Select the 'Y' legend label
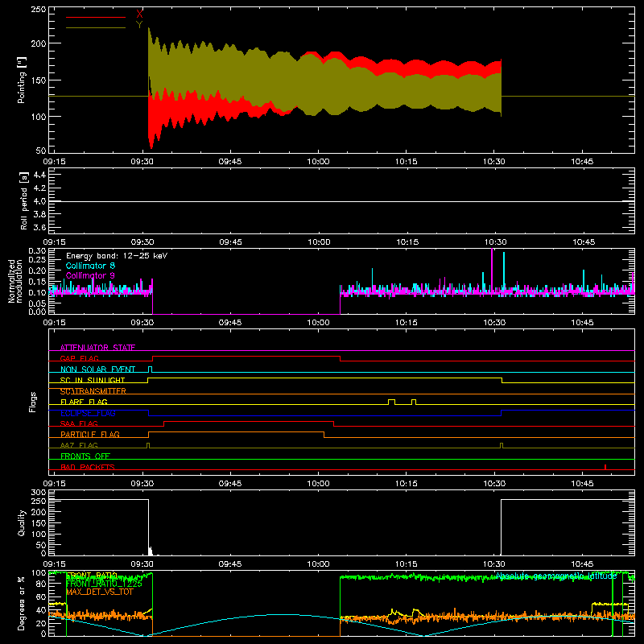This screenshot has width=644, height=644. point(139,25)
